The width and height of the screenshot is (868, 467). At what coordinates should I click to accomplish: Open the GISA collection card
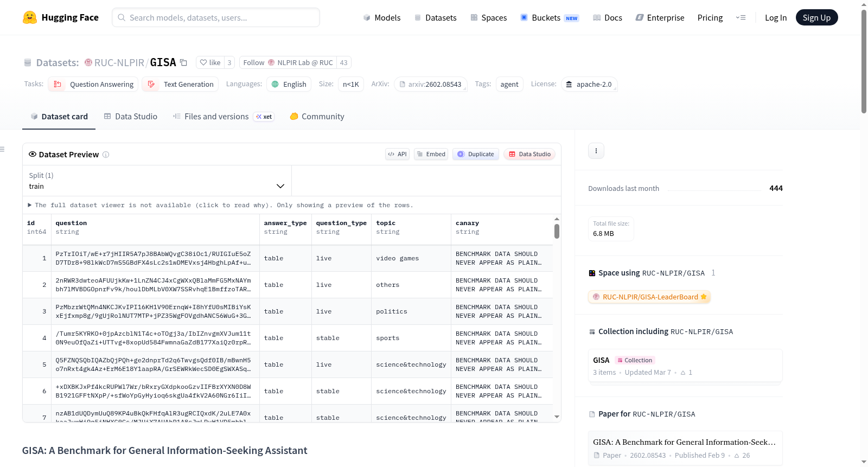(685, 366)
